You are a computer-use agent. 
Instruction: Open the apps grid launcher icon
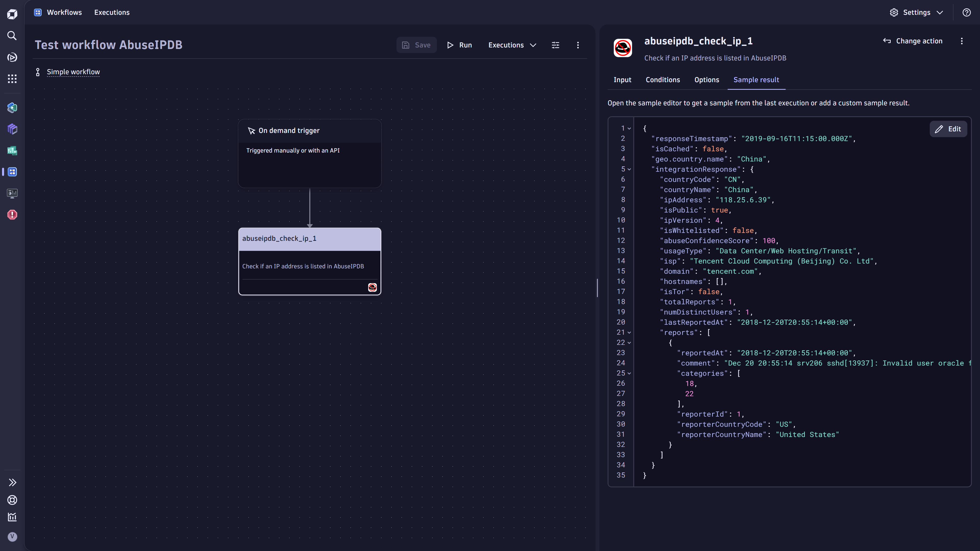pos(12,79)
